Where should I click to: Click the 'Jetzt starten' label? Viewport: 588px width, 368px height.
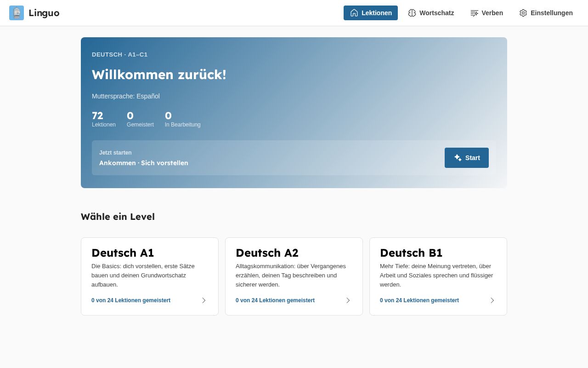(115, 153)
